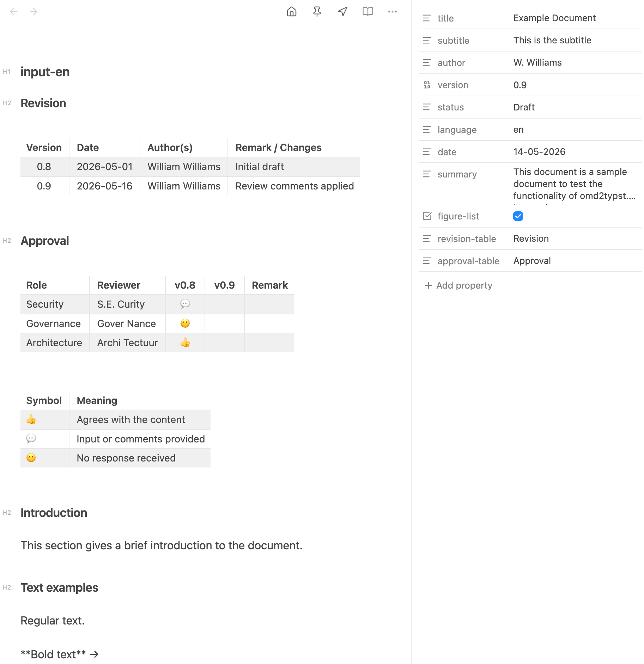Click the revision-table property type icon
644x664 pixels.
click(x=427, y=239)
